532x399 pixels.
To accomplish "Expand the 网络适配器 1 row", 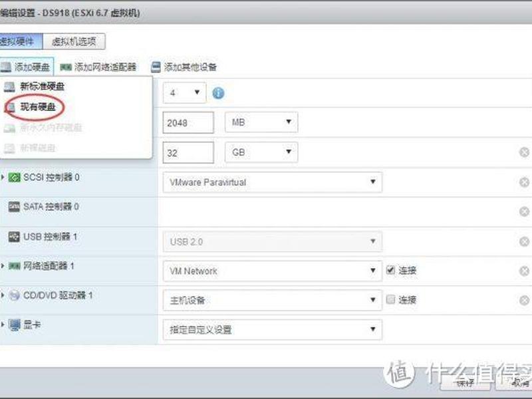I will 3,265.
